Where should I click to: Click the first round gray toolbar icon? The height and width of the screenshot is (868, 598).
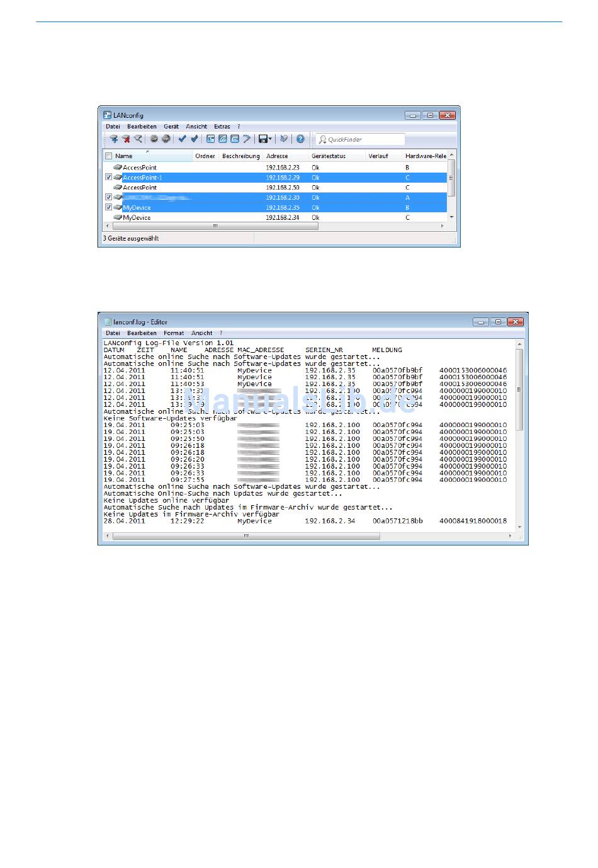[x=154, y=139]
